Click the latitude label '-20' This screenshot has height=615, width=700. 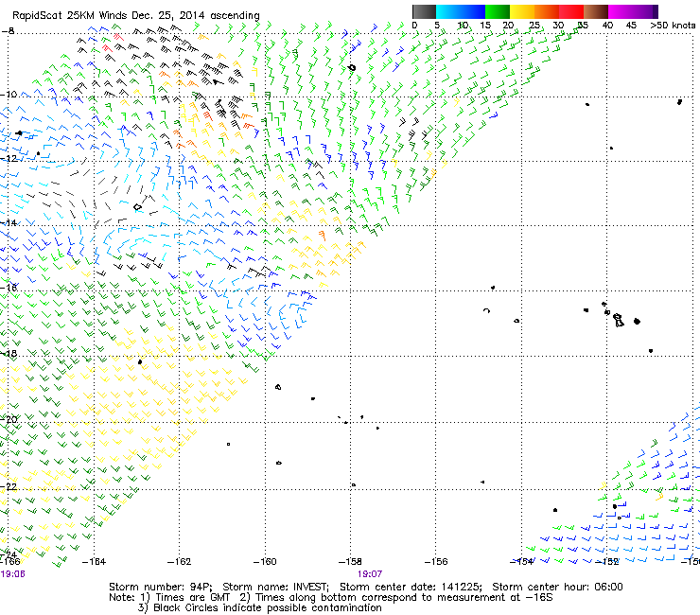pyautogui.click(x=9, y=419)
